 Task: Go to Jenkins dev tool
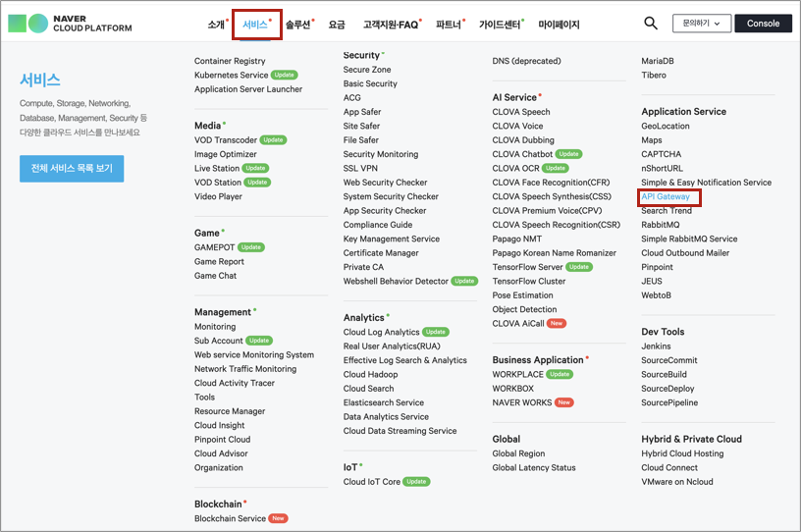(656, 346)
